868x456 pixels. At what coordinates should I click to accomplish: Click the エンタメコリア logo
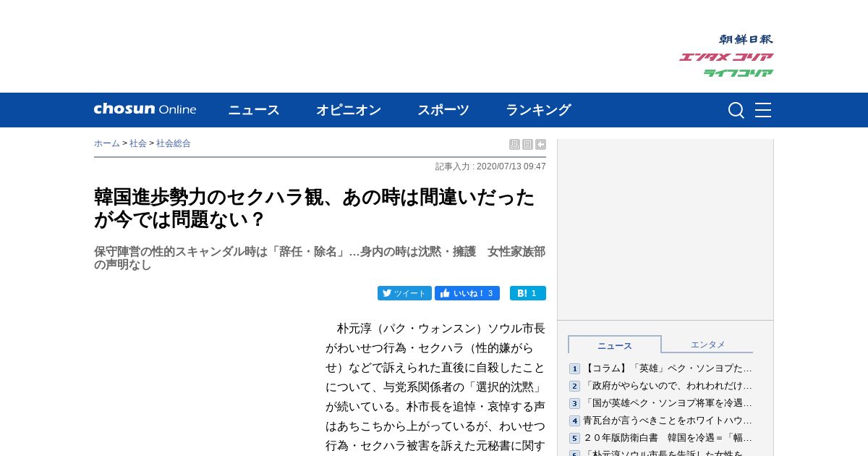click(726, 57)
